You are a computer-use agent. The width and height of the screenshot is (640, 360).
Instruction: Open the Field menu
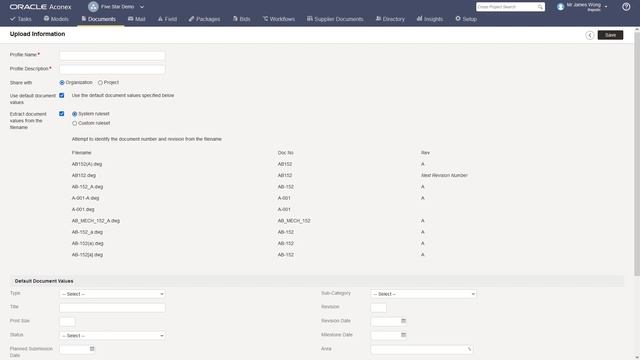[167, 19]
